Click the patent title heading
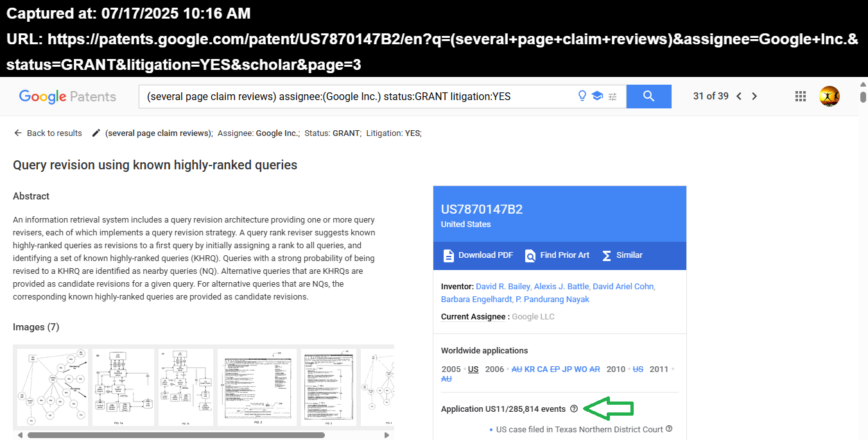The width and height of the screenshot is (868, 440). click(155, 165)
